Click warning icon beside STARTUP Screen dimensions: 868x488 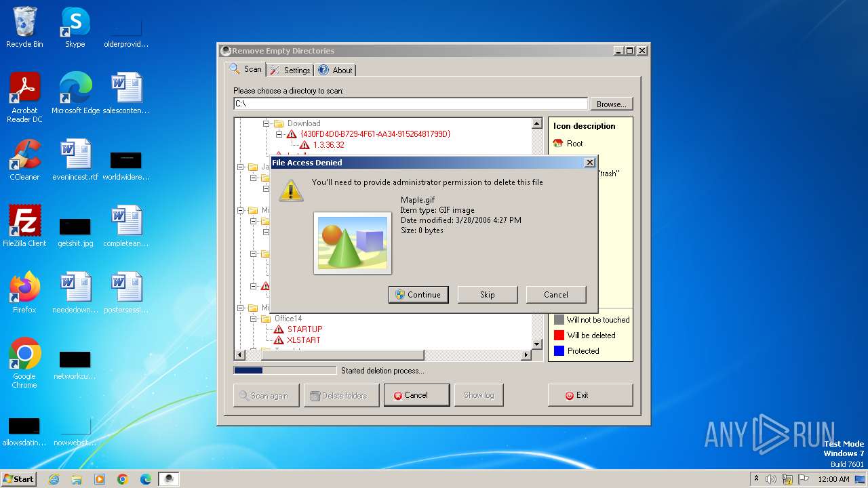tap(279, 329)
